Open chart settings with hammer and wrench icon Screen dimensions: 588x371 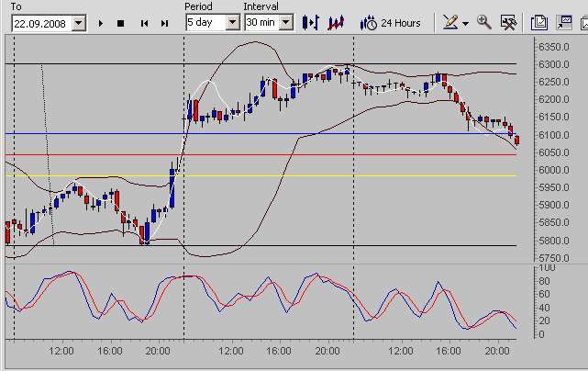(507, 21)
